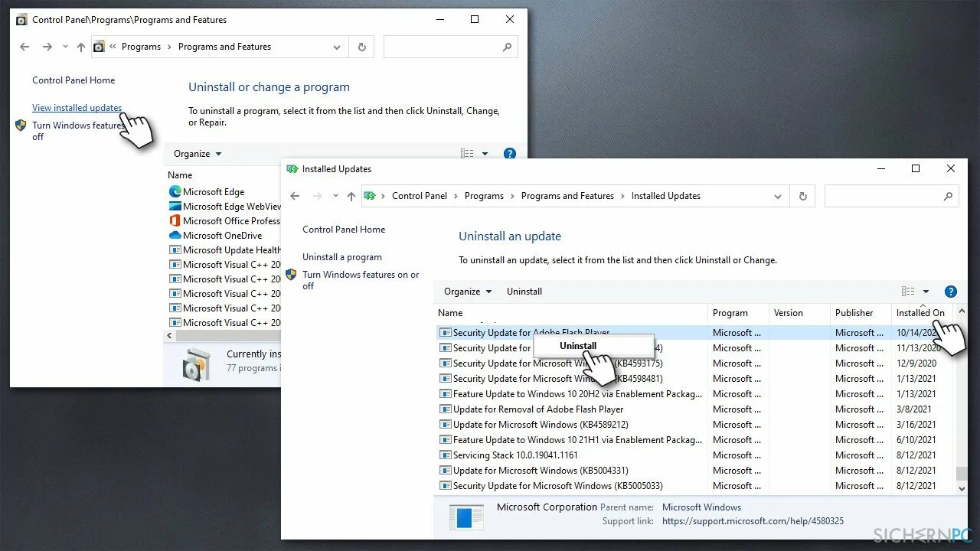980x551 pixels.
Task: Open Help icon in Installed Updates window
Action: tap(951, 292)
